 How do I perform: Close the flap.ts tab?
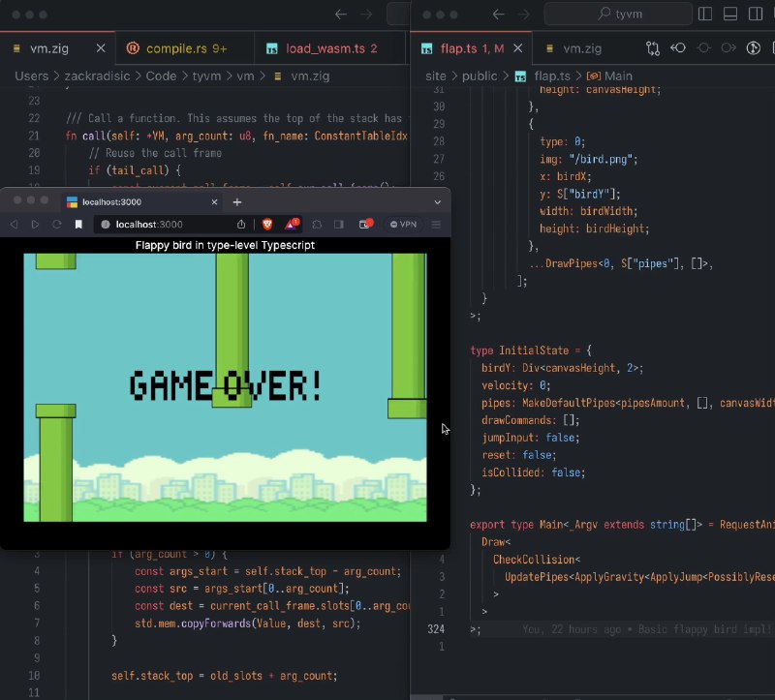[x=517, y=48]
